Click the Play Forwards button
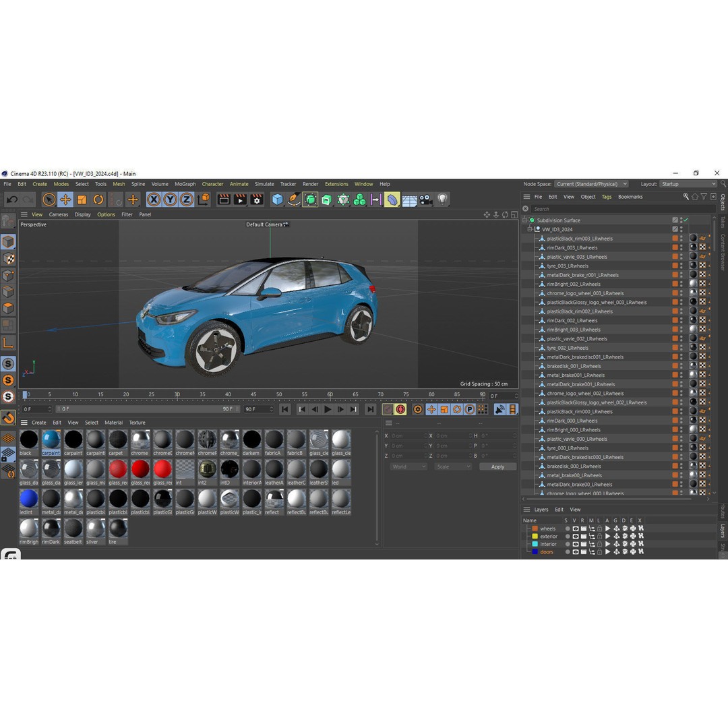 (328, 409)
